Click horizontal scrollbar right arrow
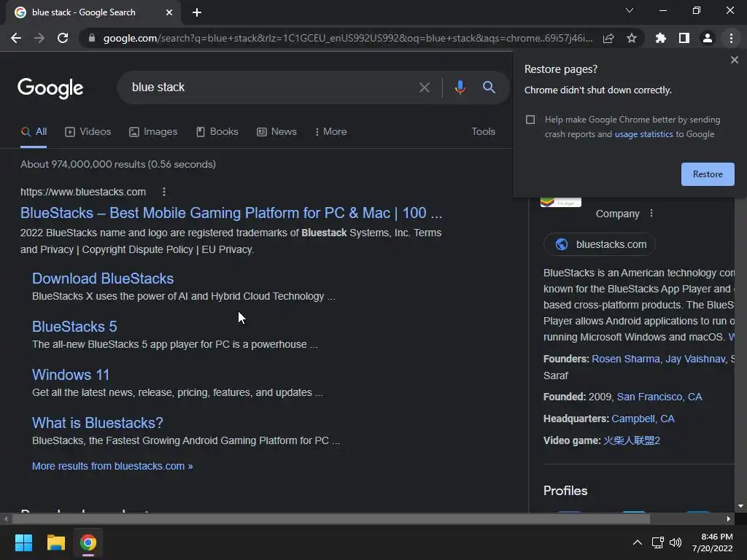 point(729,518)
